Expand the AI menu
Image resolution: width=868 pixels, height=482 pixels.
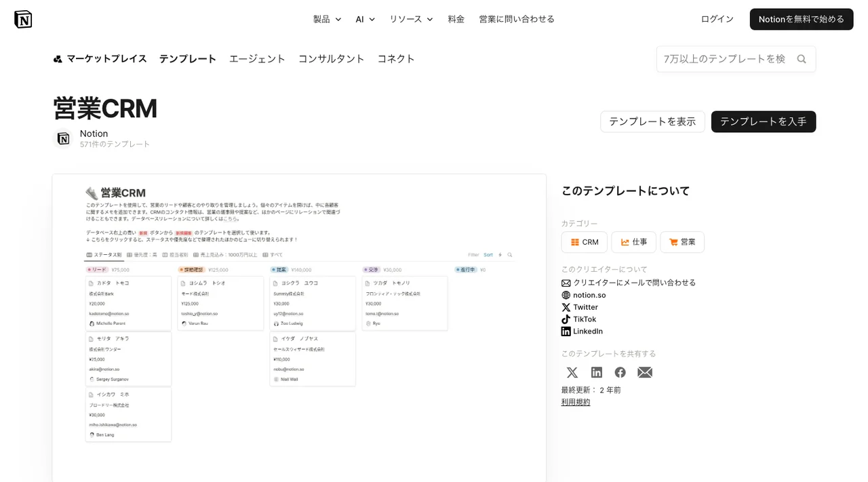(x=365, y=19)
